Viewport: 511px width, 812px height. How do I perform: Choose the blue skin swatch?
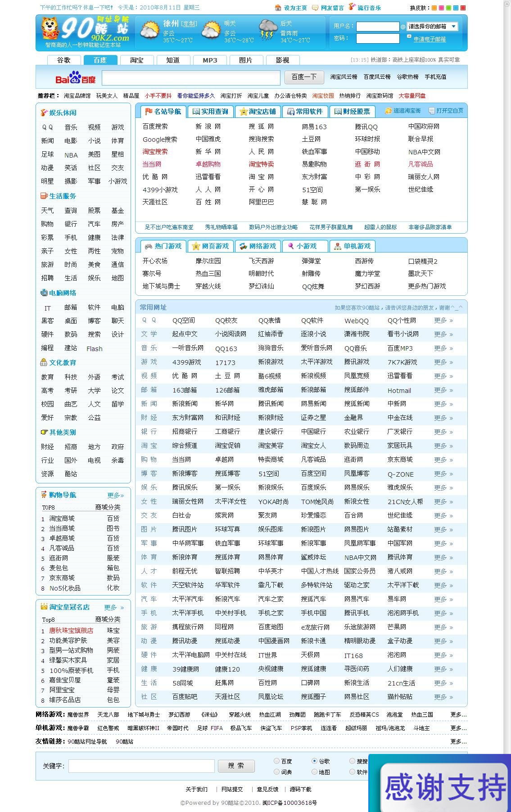456,8
